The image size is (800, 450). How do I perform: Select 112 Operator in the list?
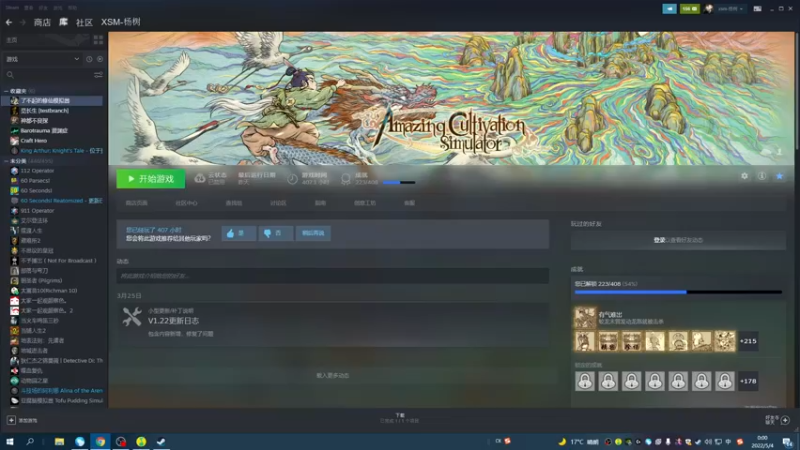point(53,170)
